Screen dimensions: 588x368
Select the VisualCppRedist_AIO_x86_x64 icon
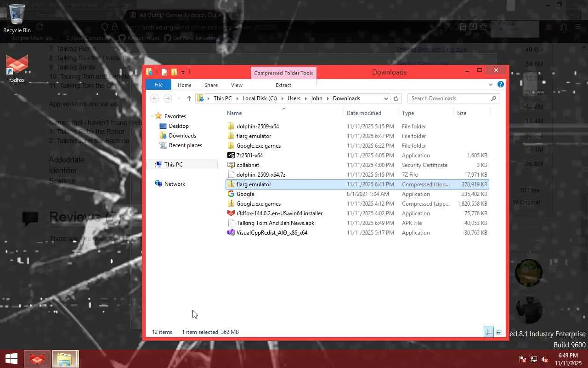coord(231,233)
